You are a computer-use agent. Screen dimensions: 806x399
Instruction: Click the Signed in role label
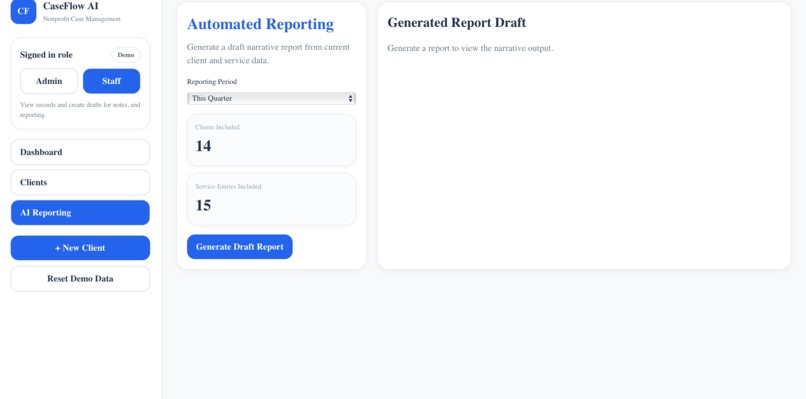(x=46, y=55)
